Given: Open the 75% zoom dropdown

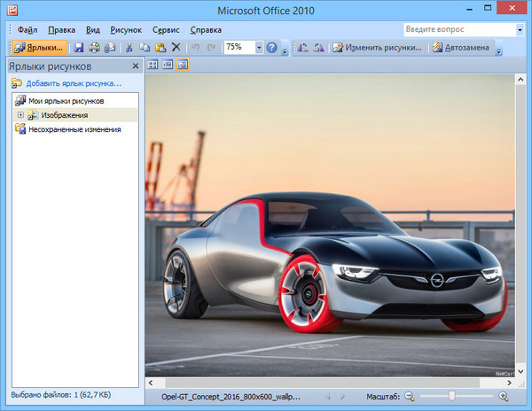Looking at the screenshot, I should 257,47.
